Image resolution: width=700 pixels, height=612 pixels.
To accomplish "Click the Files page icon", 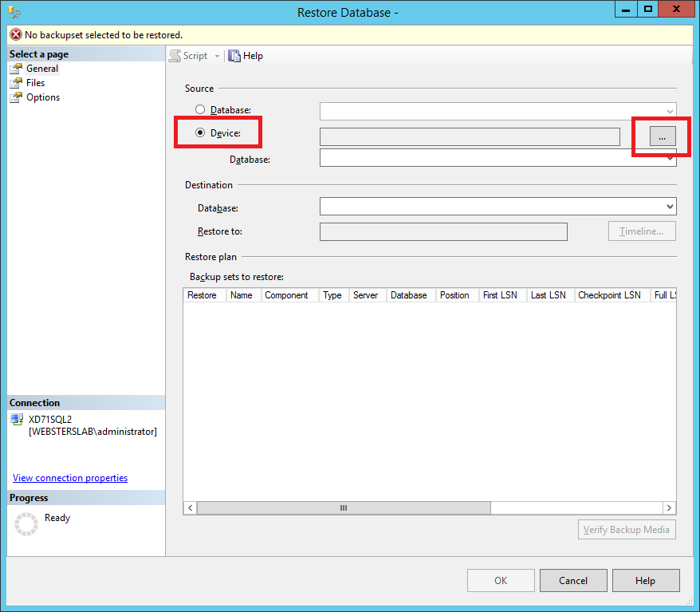I will coord(16,83).
